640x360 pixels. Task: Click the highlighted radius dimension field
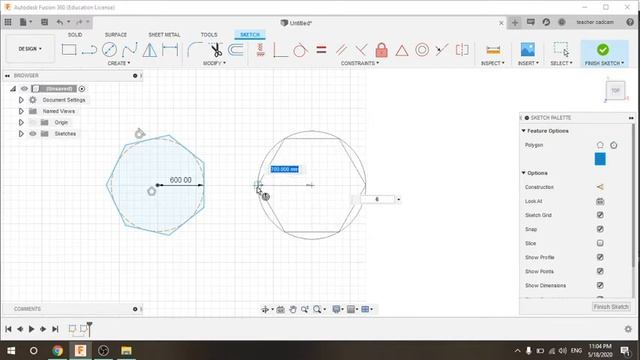(x=284, y=169)
